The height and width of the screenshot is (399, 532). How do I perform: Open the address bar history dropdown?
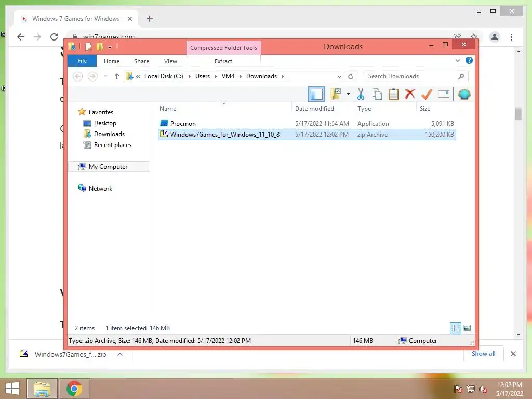(x=339, y=77)
